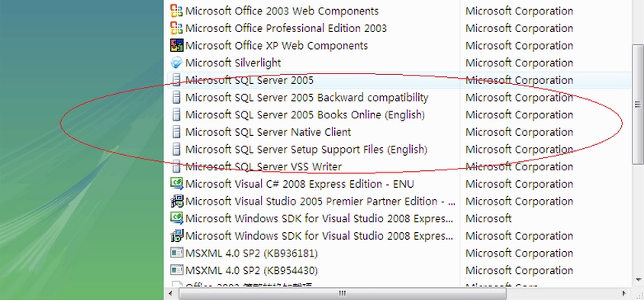Viewport: 644px width, 300px height.
Task: Select Visual Studio 2005 Premier Partner Edition
Action: 320,201
